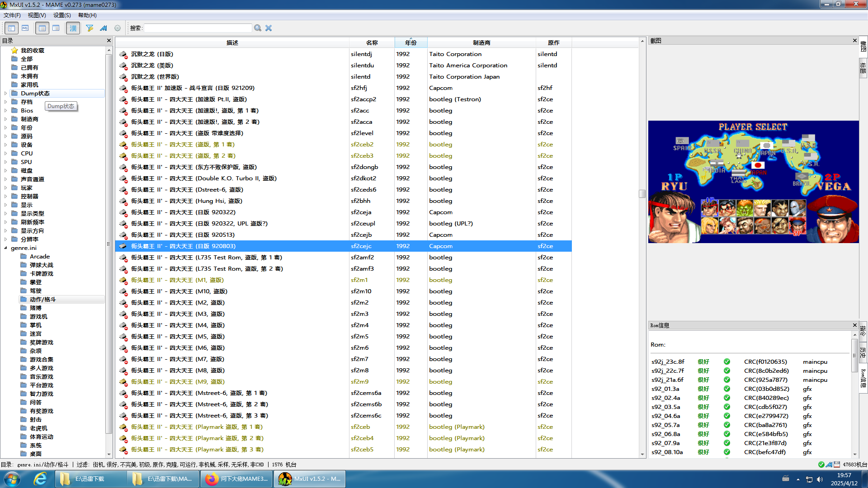Image resolution: width=868 pixels, height=488 pixels.
Task: Expand the Dump状态 tree node
Action: point(5,94)
